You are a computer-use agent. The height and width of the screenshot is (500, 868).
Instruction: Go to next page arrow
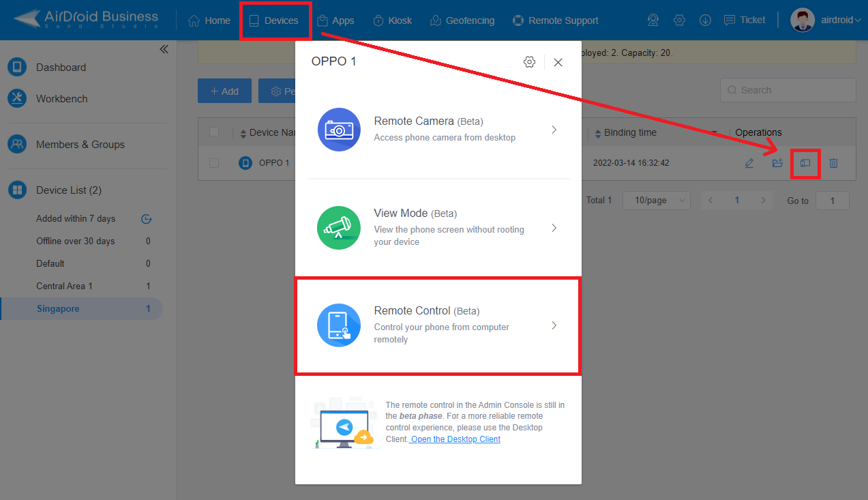click(764, 201)
